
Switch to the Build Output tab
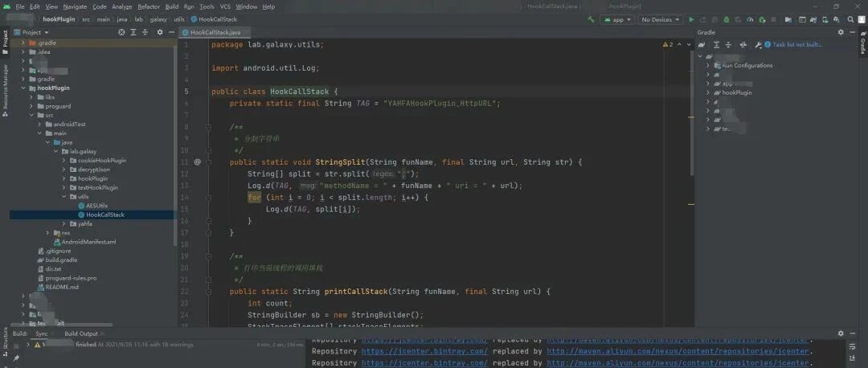click(x=81, y=333)
